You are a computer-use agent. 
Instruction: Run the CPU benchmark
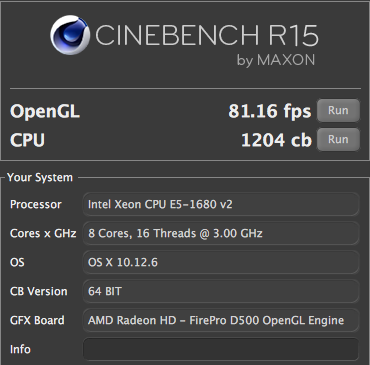tap(338, 139)
